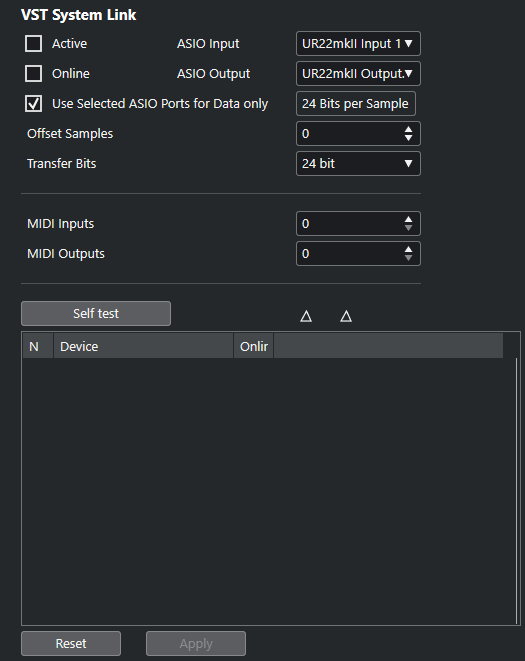Screen dimensions: 525x661
Task: Open the ASIO Input dropdown
Action: (358, 43)
